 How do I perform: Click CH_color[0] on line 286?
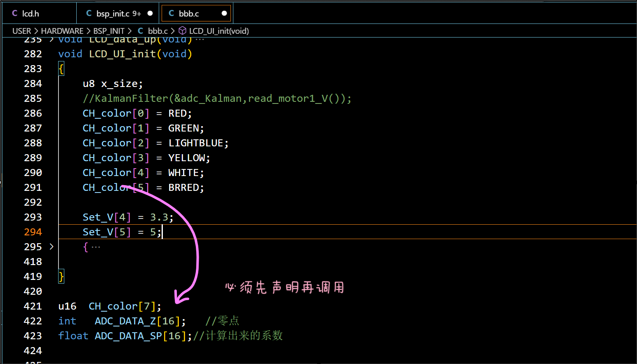click(x=116, y=113)
